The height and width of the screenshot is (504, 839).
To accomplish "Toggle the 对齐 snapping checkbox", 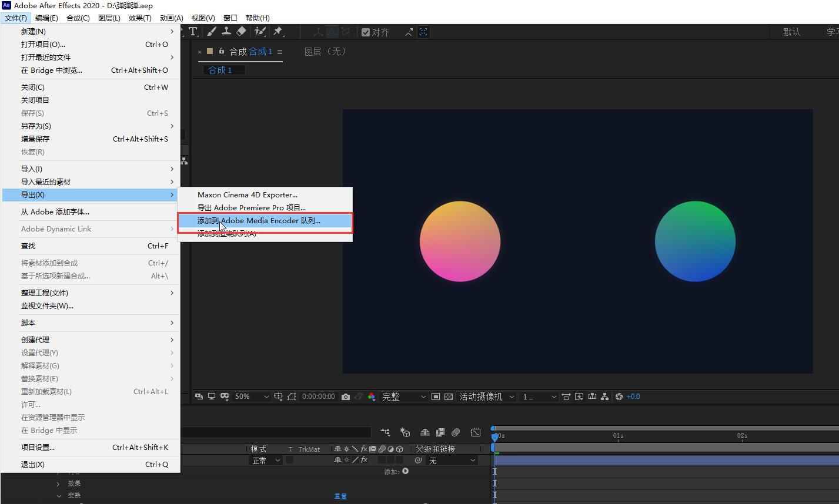I will tap(366, 32).
